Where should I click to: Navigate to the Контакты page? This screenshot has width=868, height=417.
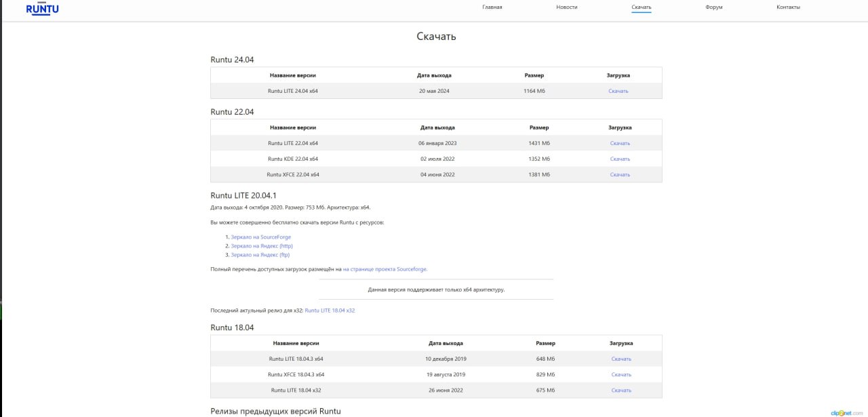click(788, 7)
